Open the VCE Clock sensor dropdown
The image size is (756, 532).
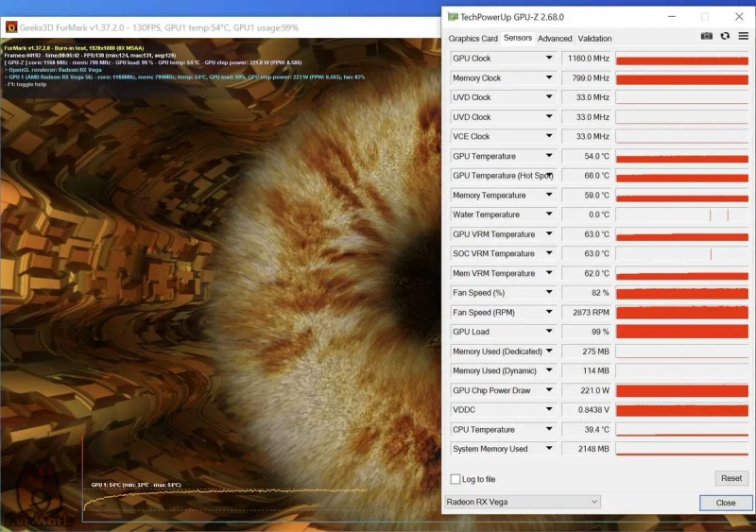(549, 136)
